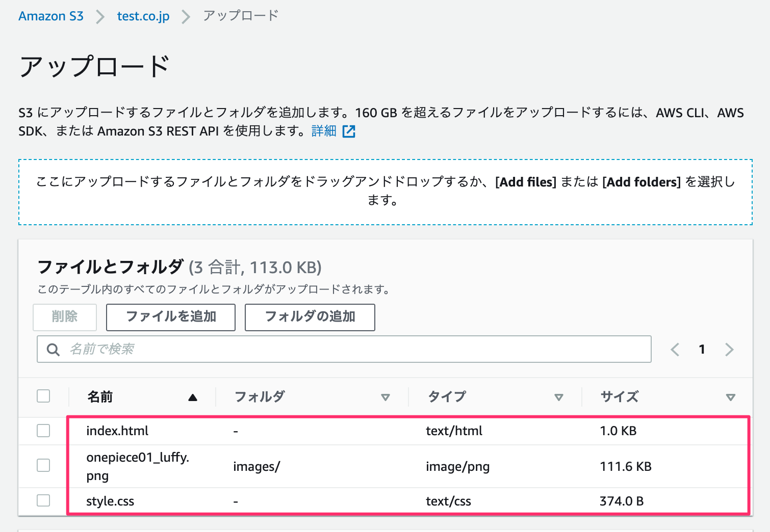The image size is (770, 532).
Task: Click the ascending sort triangle on 名前 column
Action: click(x=193, y=396)
